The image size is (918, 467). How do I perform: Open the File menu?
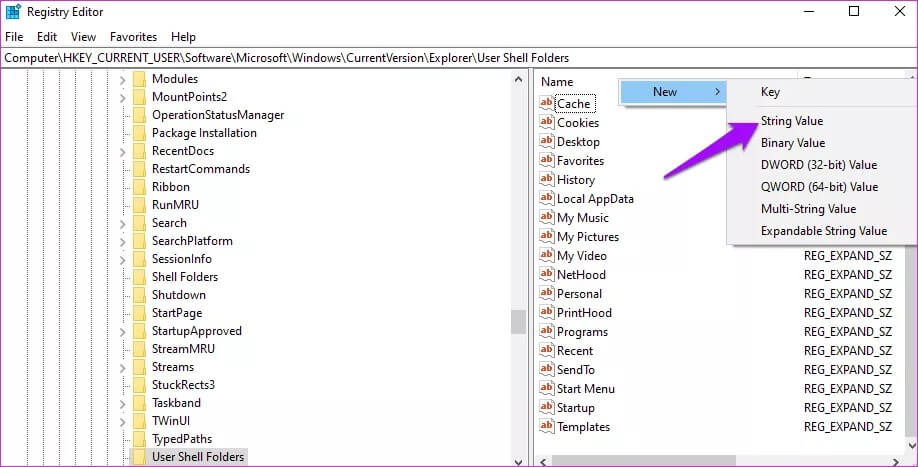click(14, 37)
